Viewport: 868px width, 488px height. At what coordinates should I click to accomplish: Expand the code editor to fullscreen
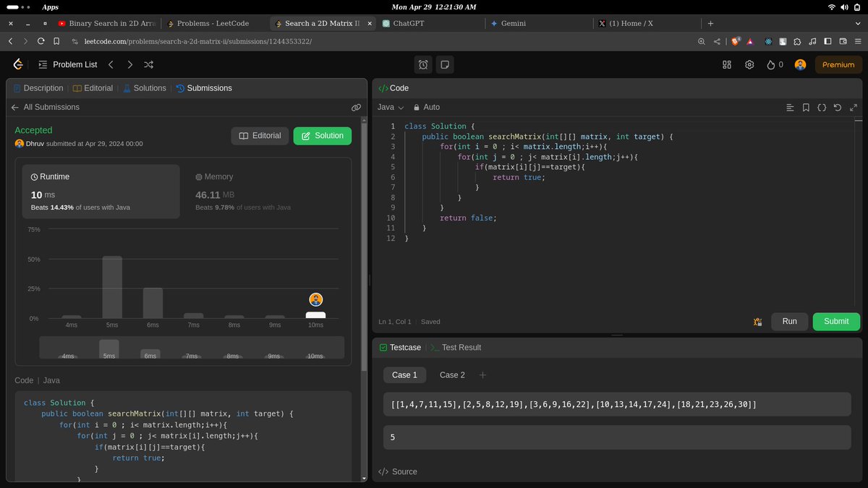[854, 107]
